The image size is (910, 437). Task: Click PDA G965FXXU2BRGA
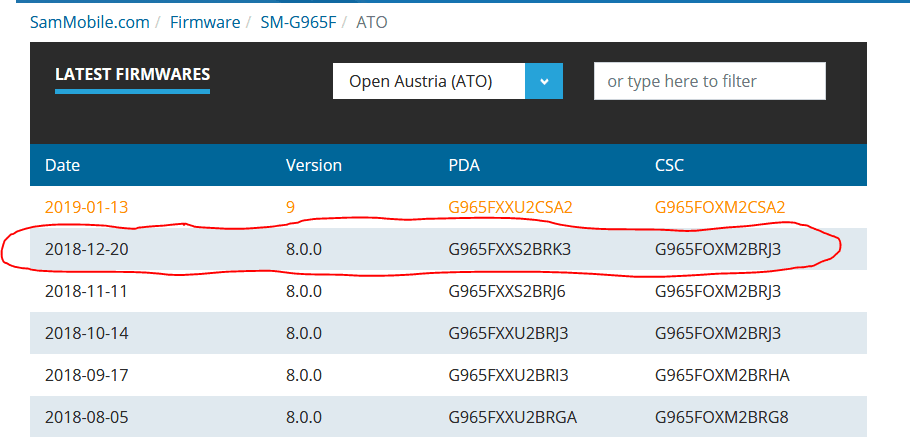[x=512, y=417]
